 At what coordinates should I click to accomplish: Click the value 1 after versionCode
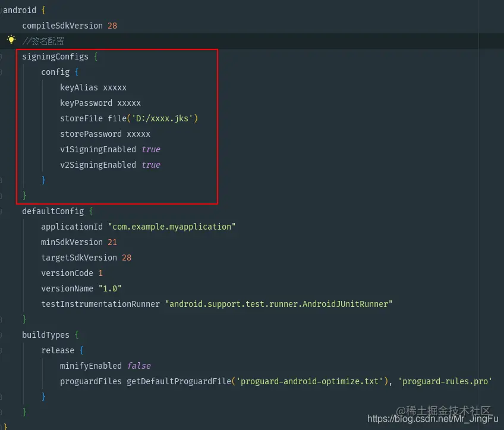pos(100,273)
